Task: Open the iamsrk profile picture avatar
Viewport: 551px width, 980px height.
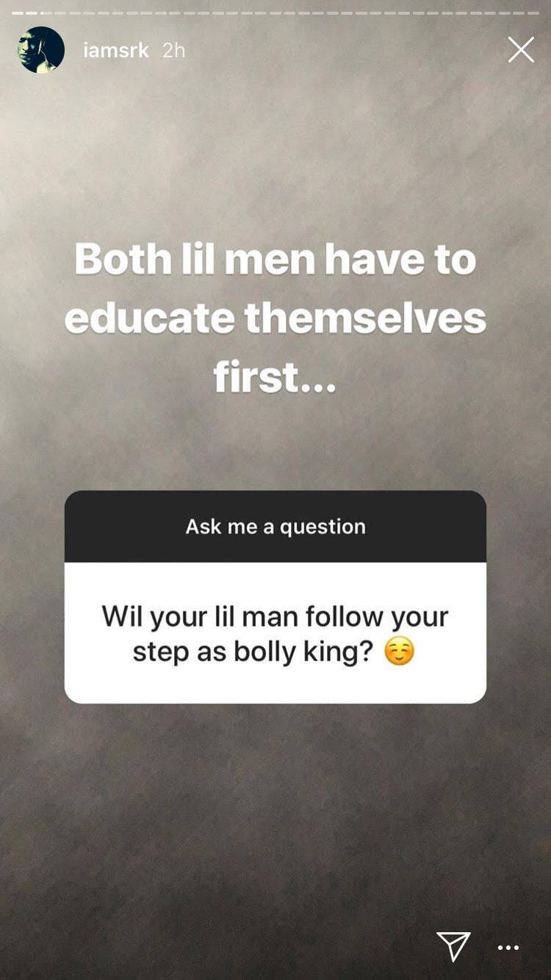Action: point(41,50)
